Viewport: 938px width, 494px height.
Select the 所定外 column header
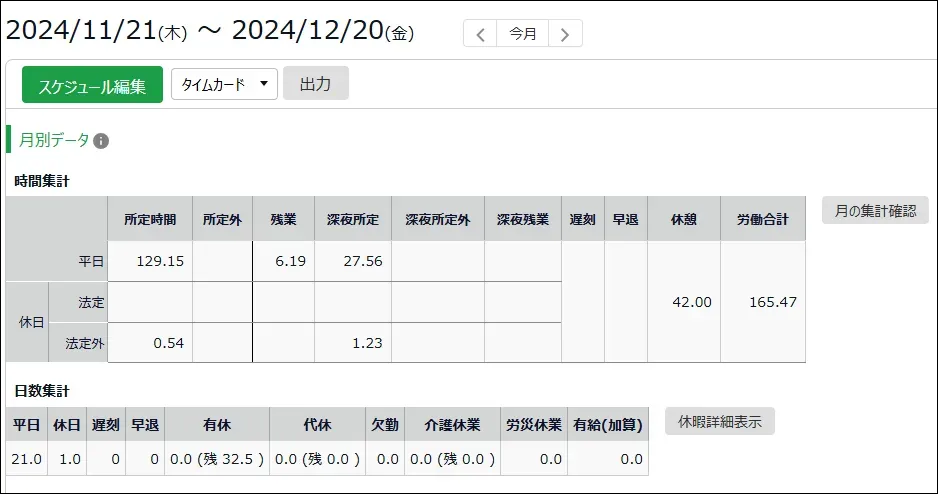coord(223,219)
